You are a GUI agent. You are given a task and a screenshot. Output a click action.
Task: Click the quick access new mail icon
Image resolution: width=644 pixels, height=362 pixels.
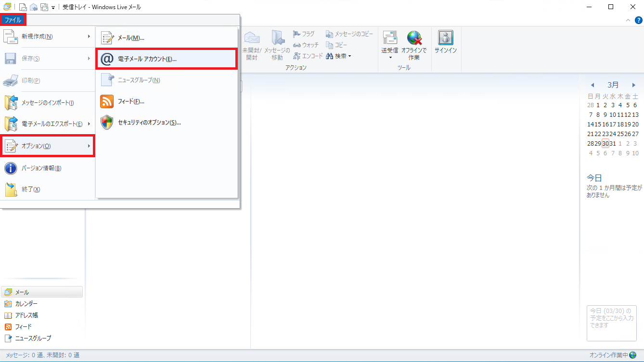point(23,7)
